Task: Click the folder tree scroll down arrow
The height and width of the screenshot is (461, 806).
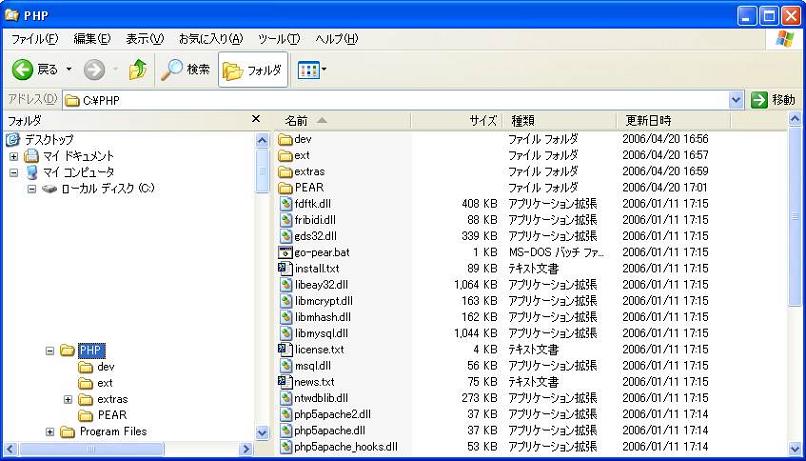Action: tap(262, 433)
